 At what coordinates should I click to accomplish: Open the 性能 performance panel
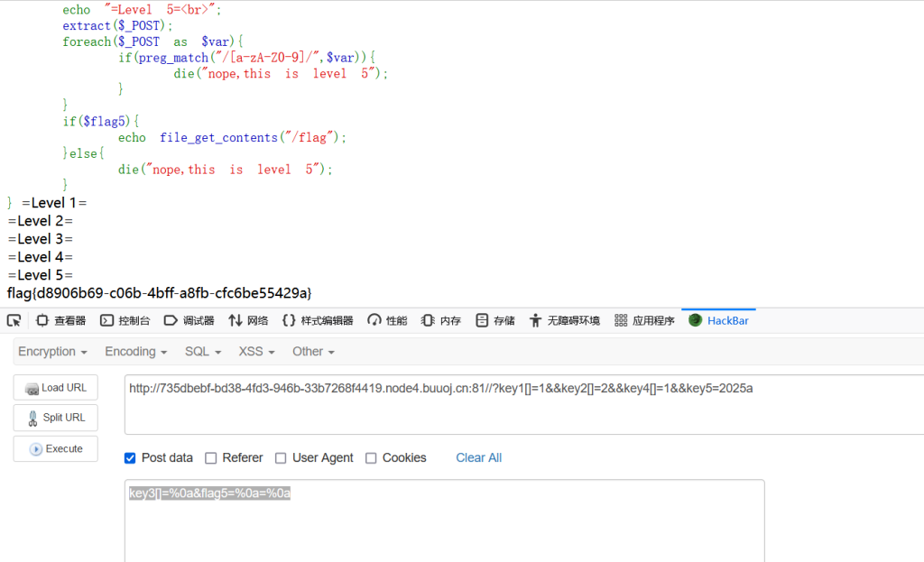[387, 320]
